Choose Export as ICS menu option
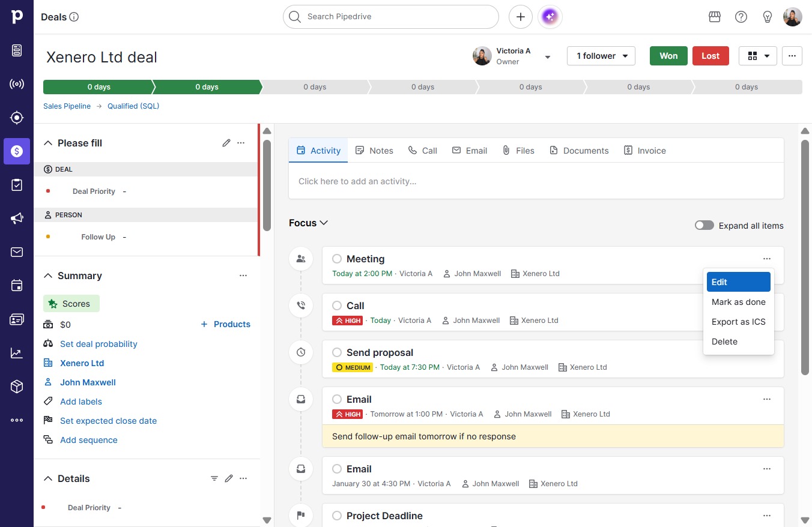Viewport: 812px width, 527px height. click(x=739, y=322)
